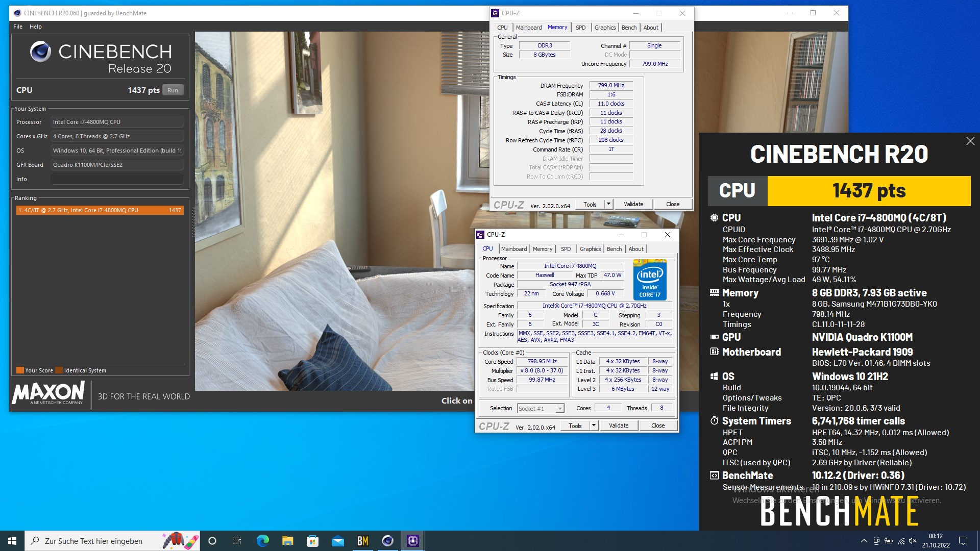The height and width of the screenshot is (551, 980).
Task: Click the Core Speed value 798.95 MHz
Action: point(542,361)
